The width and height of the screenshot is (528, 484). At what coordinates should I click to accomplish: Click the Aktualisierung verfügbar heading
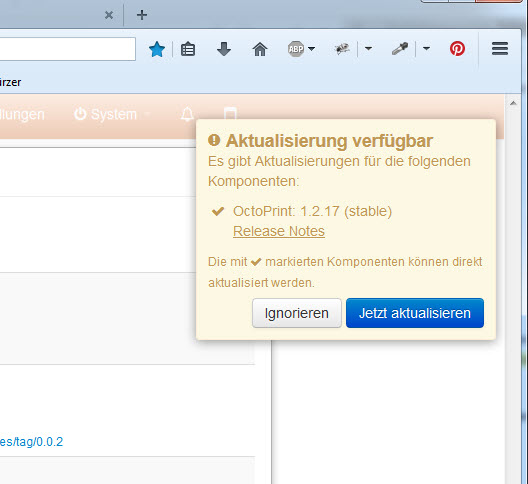tap(329, 141)
